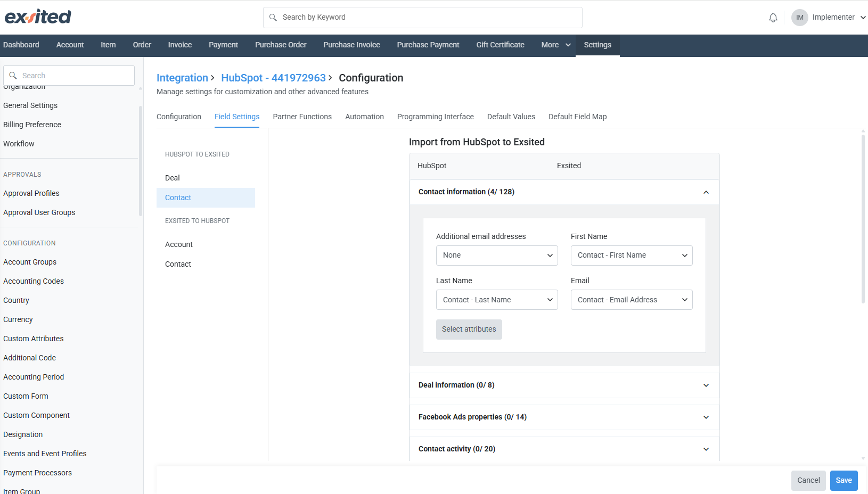Focus the sidebar Search field
The height and width of the screenshot is (494, 868).
(69, 76)
